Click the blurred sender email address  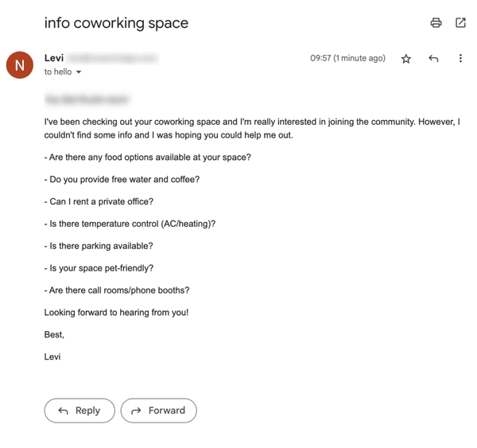(112, 58)
